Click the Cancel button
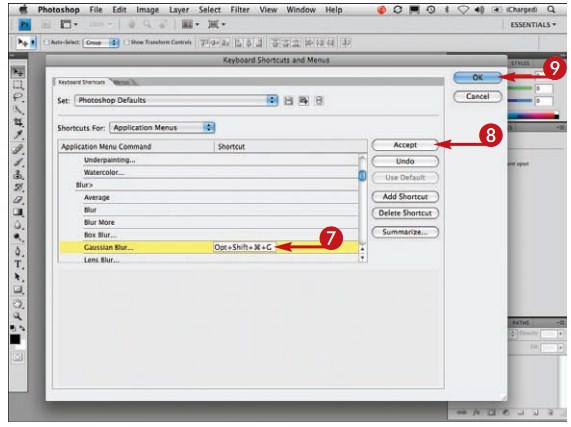The width and height of the screenshot is (571, 427). (477, 96)
